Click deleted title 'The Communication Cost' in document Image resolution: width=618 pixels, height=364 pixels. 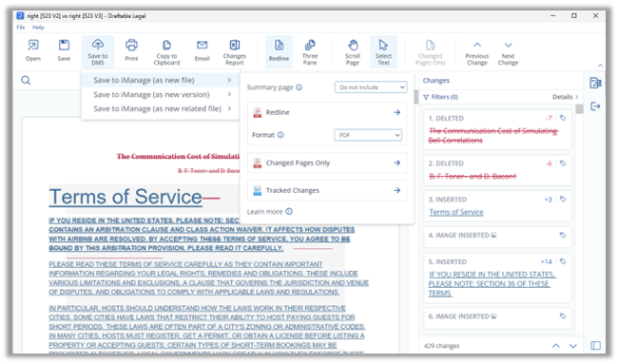coord(178,157)
